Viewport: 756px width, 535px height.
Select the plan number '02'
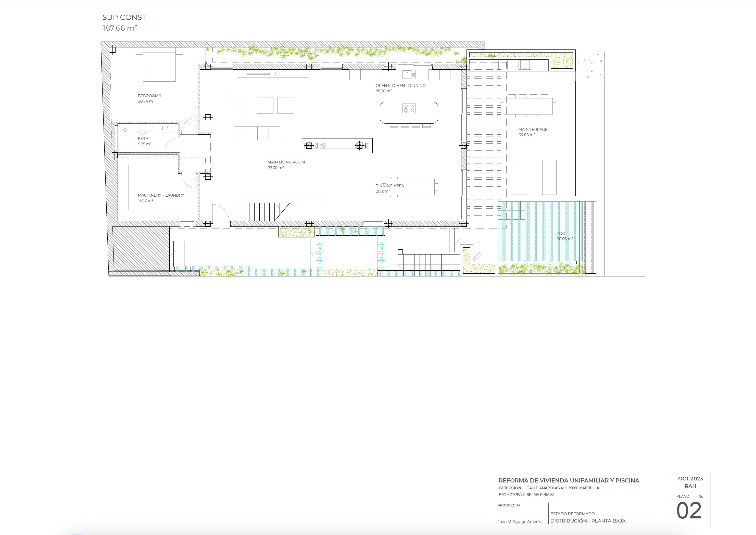tap(689, 511)
